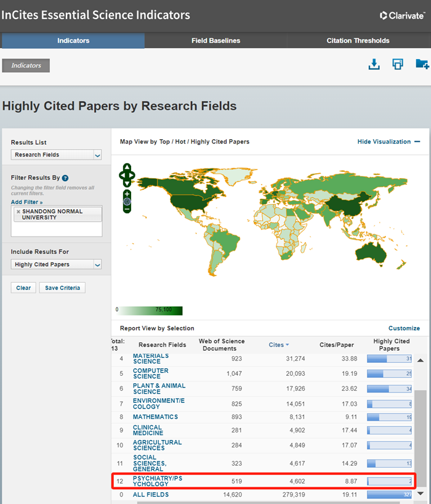Open the Include Results For dropdown
The height and width of the screenshot is (504, 431).
point(56,264)
